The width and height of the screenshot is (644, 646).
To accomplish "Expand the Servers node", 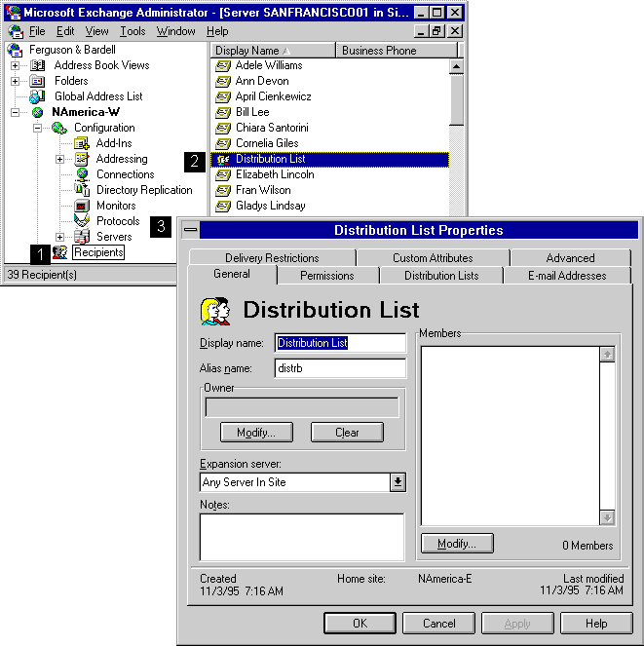I will click(59, 237).
